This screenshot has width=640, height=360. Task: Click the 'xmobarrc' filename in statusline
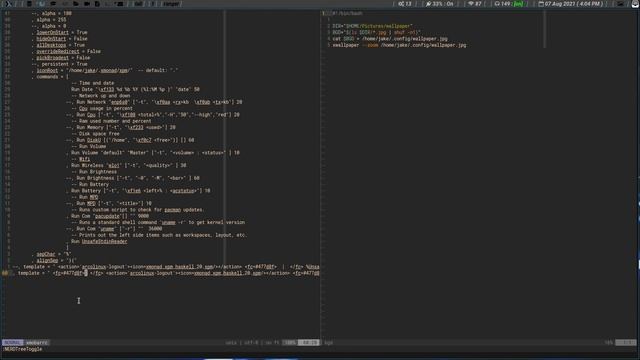click(x=37, y=343)
